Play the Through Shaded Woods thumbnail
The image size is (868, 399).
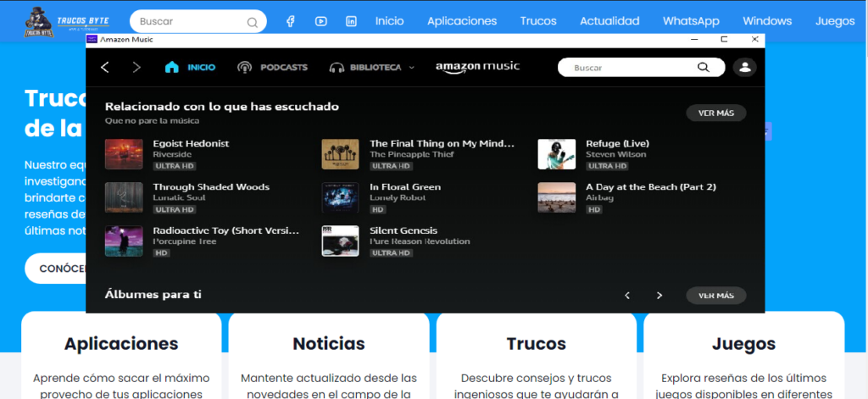(124, 197)
